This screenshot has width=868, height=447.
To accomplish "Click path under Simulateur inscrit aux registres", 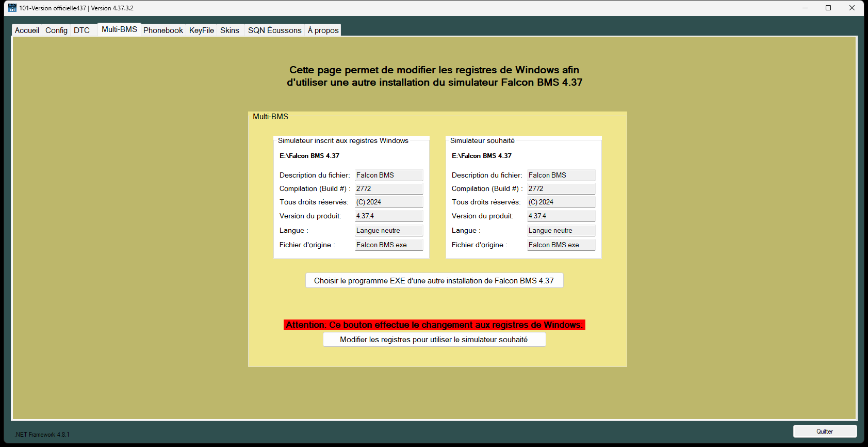I will point(309,155).
